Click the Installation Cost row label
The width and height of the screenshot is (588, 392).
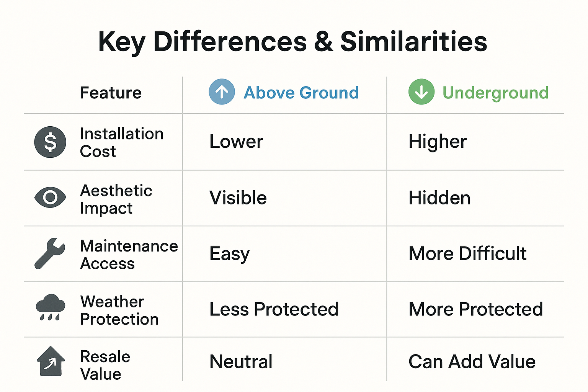[x=121, y=142]
